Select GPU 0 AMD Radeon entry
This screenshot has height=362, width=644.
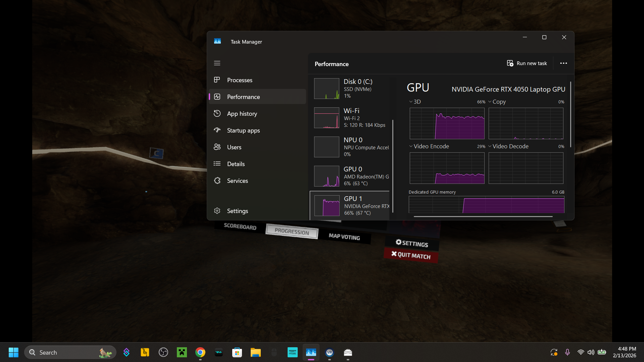351,176
